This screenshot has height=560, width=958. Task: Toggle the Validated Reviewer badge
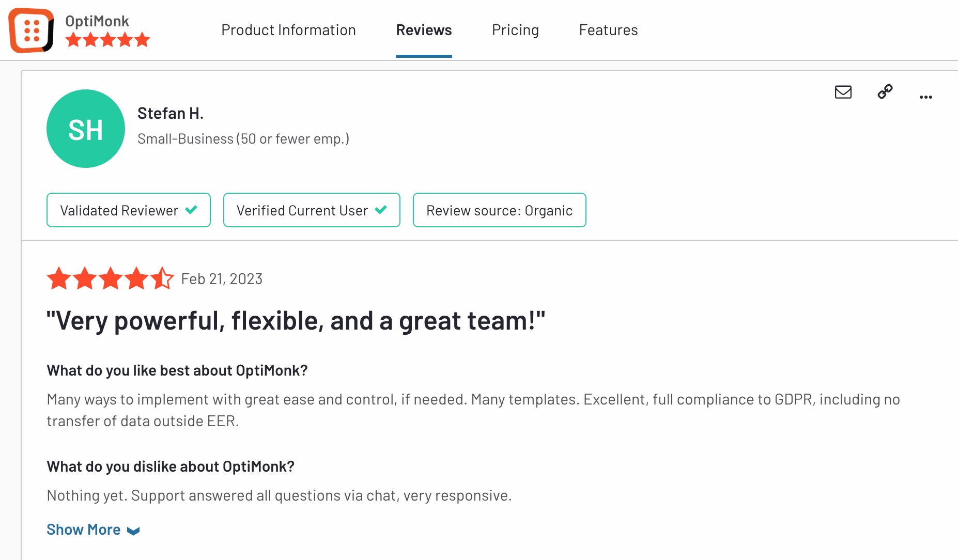[x=128, y=210]
